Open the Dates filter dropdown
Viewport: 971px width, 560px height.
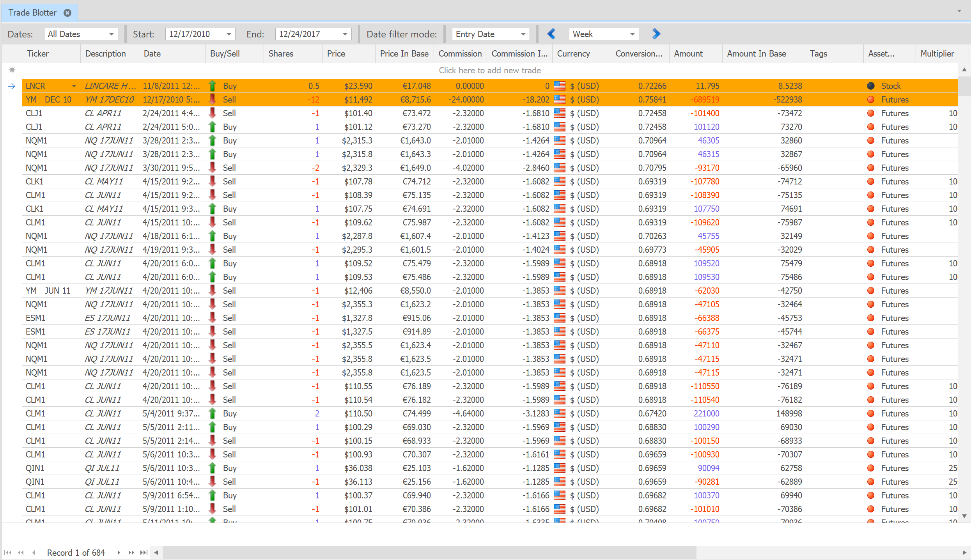(111, 34)
